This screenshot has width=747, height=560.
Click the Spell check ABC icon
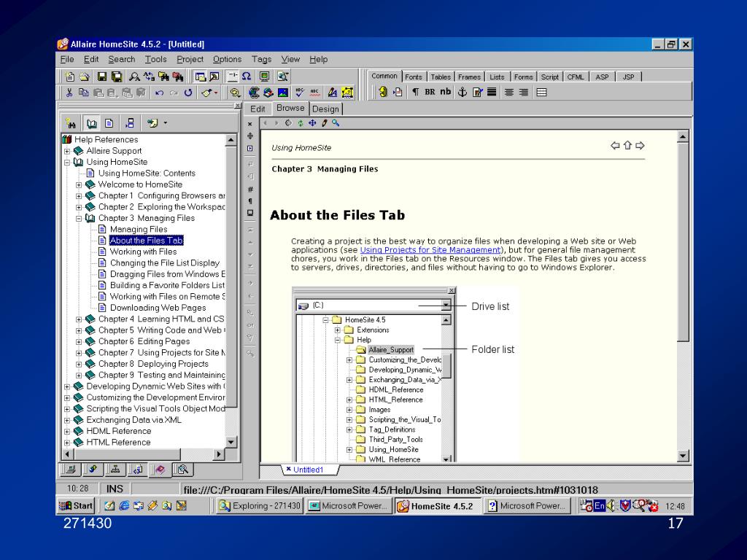coord(314,93)
